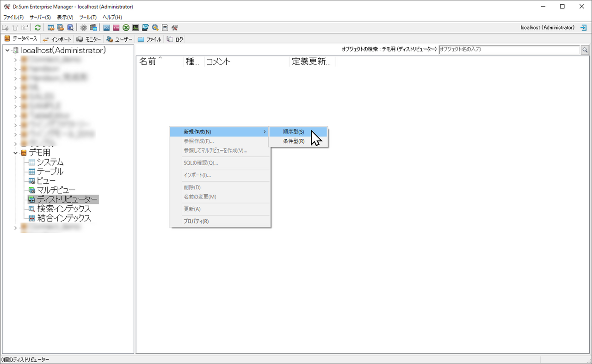This screenshot has width=592, height=364.
Task: Click the black performance graph toolbar icon
Action: tap(136, 28)
